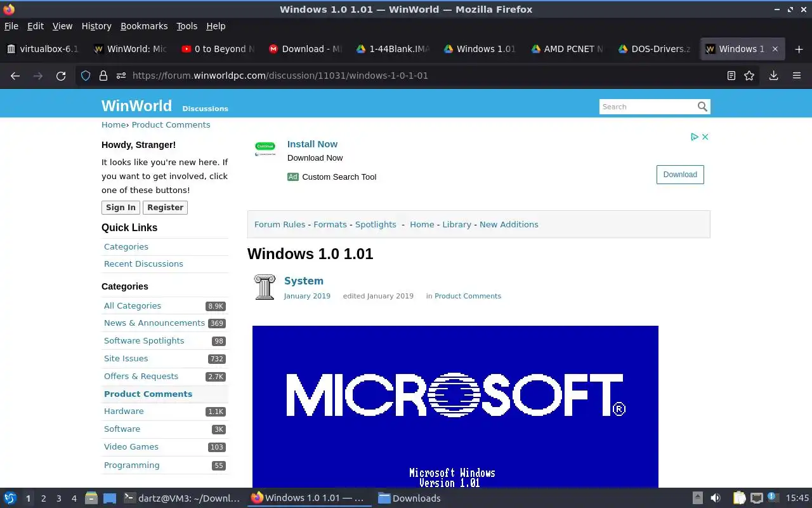Viewport: 812px width, 508px height.
Task: Click the URL address bar
Action: point(419,76)
